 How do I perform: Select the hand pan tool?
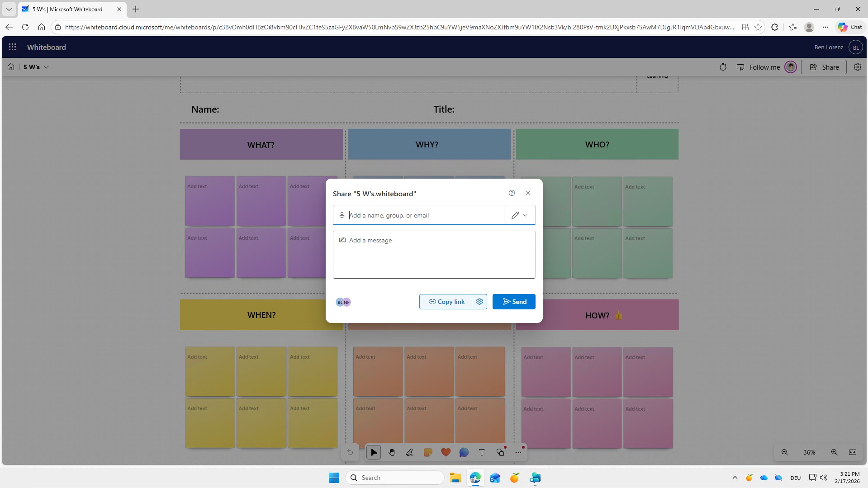392,452
